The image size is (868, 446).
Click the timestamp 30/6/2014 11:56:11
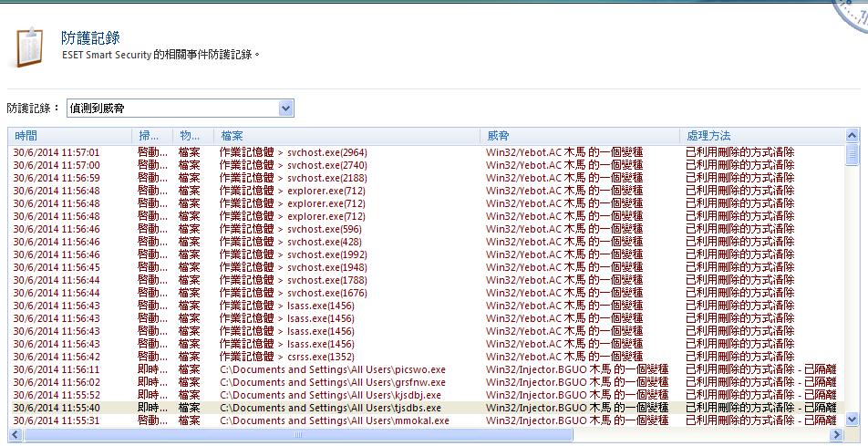pyautogui.click(x=57, y=369)
